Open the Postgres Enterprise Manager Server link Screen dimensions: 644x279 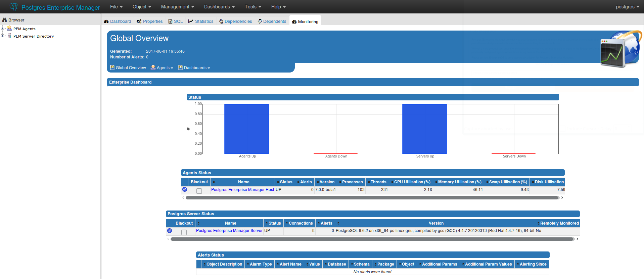(x=229, y=231)
